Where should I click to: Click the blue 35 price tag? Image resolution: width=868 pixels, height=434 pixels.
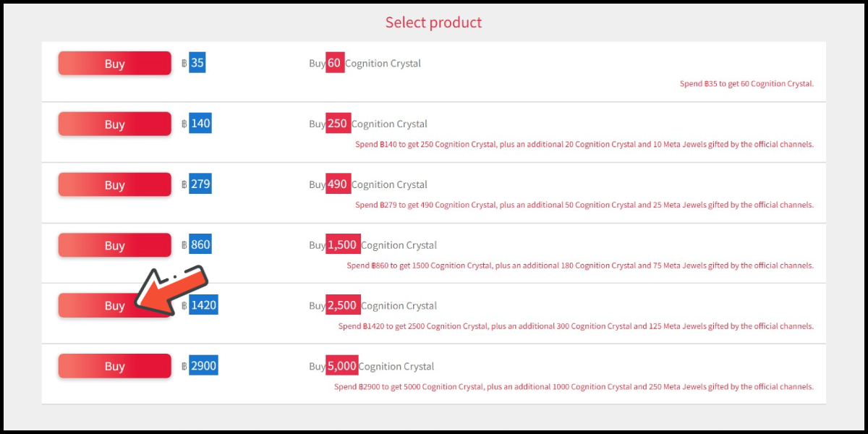197,63
